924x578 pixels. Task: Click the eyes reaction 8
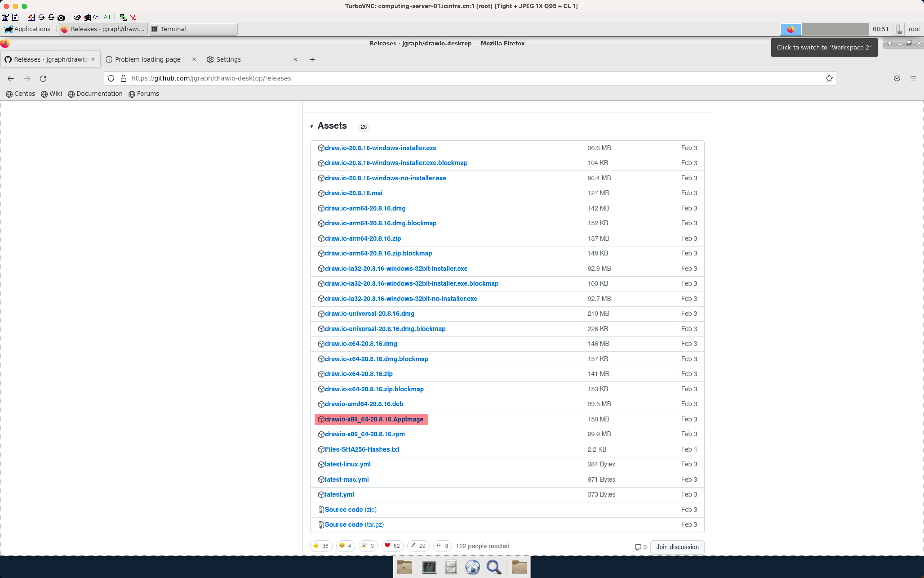pos(442,546)
